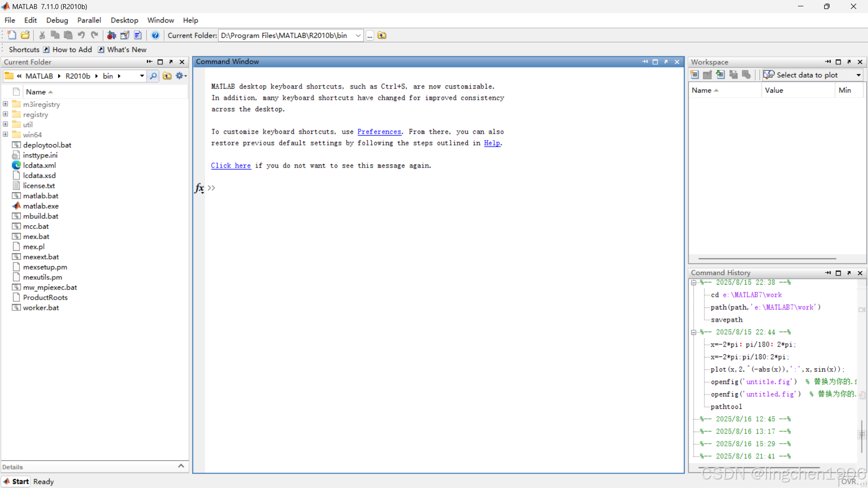Expand the registry folder
Screen dimensions: 868x488
[5, 114]
